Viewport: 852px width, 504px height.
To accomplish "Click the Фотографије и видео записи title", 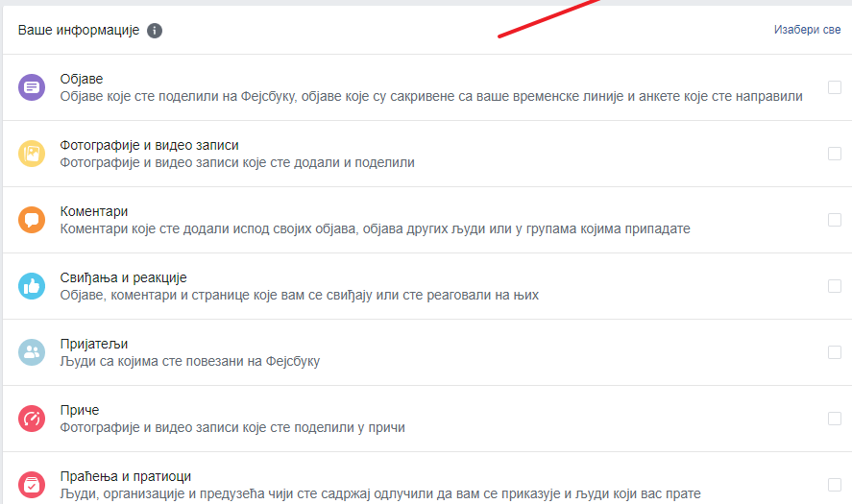I will tap(150, 145).
